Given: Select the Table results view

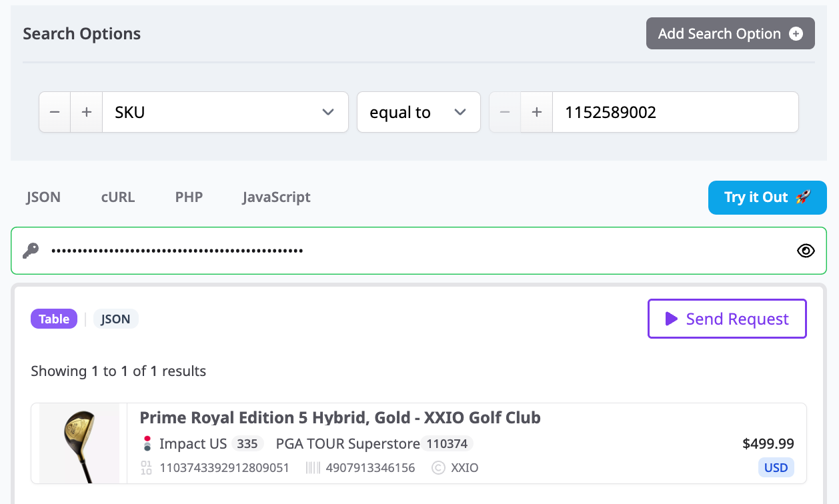Looking at the screenshot, I should 54,319.
